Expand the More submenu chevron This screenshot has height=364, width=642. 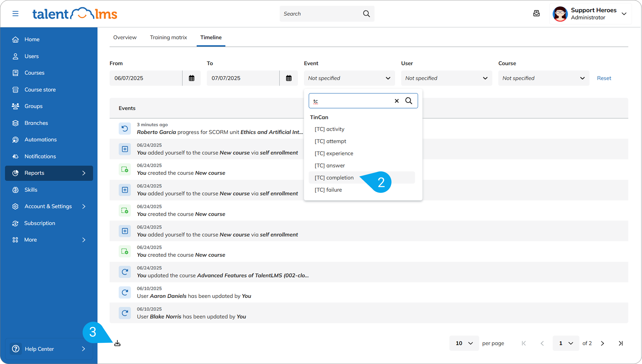tap(84, 240)
